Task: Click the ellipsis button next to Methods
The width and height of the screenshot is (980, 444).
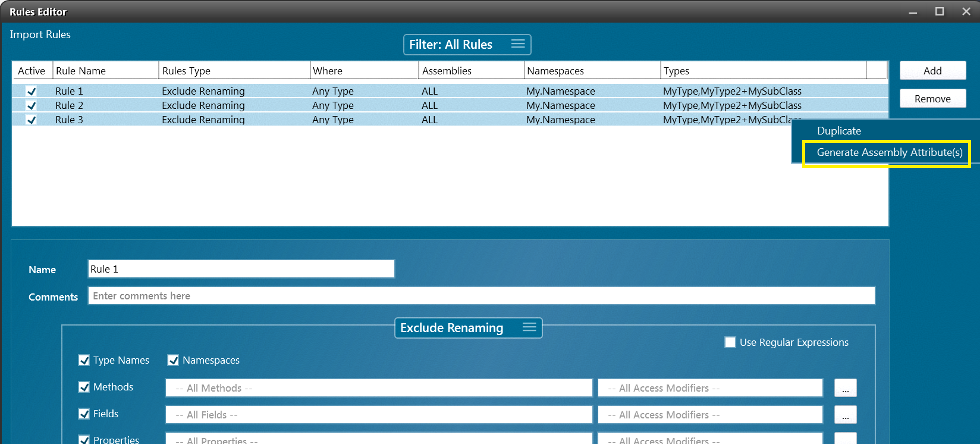Action: (845, 388)
